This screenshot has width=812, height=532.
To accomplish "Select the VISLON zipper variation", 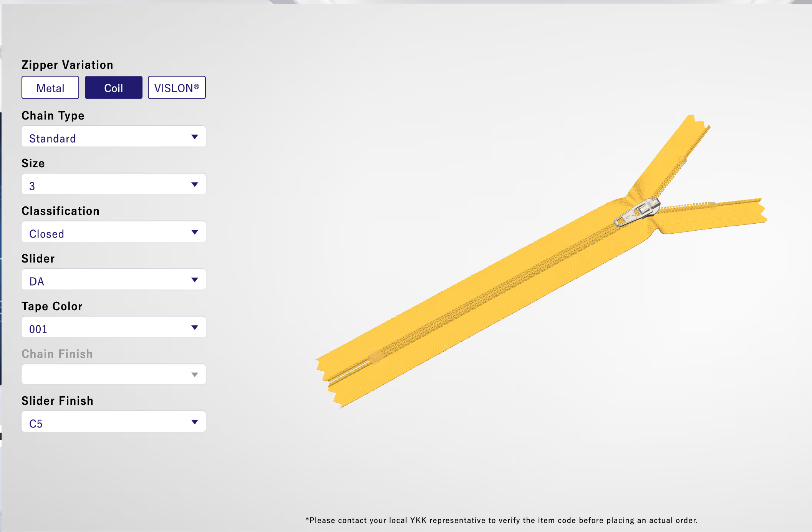I will click(177, 88).
